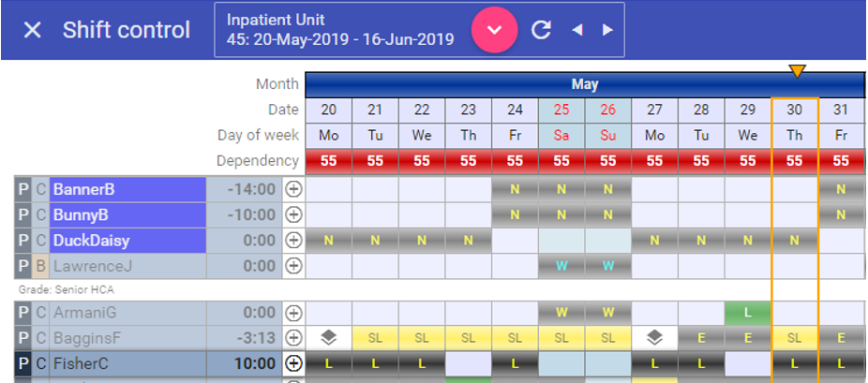Toggle the P flag for BannerB

(x=23, y=189)
